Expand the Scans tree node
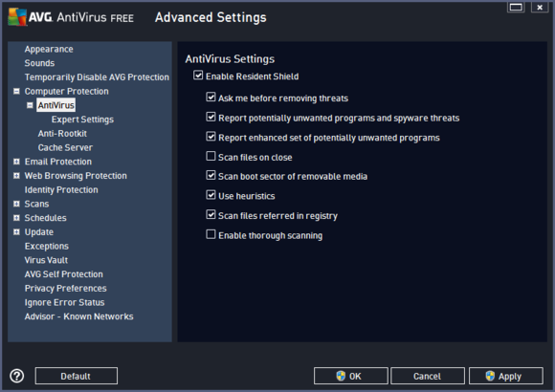The width and height of the screenshot is (555, 392). click(x=16, y=204)
